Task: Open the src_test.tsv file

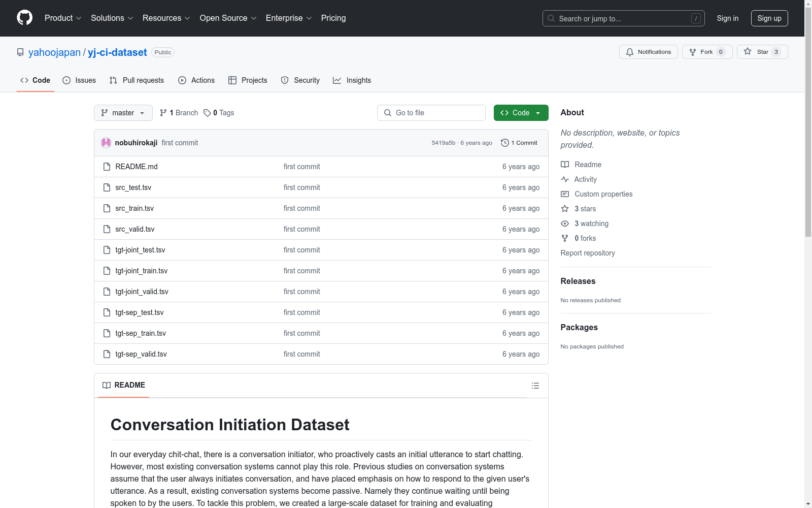Action: point(133,187)
